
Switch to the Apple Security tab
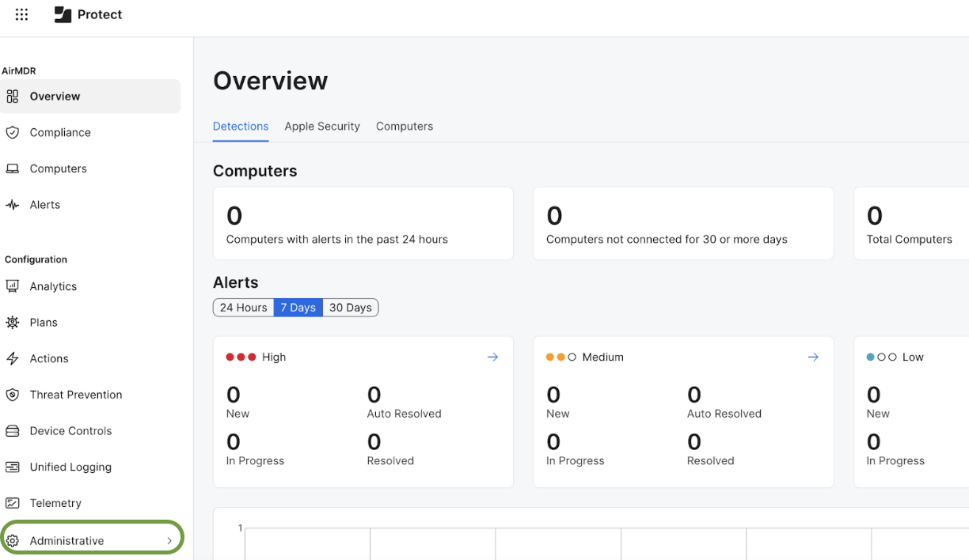[322, 127]
